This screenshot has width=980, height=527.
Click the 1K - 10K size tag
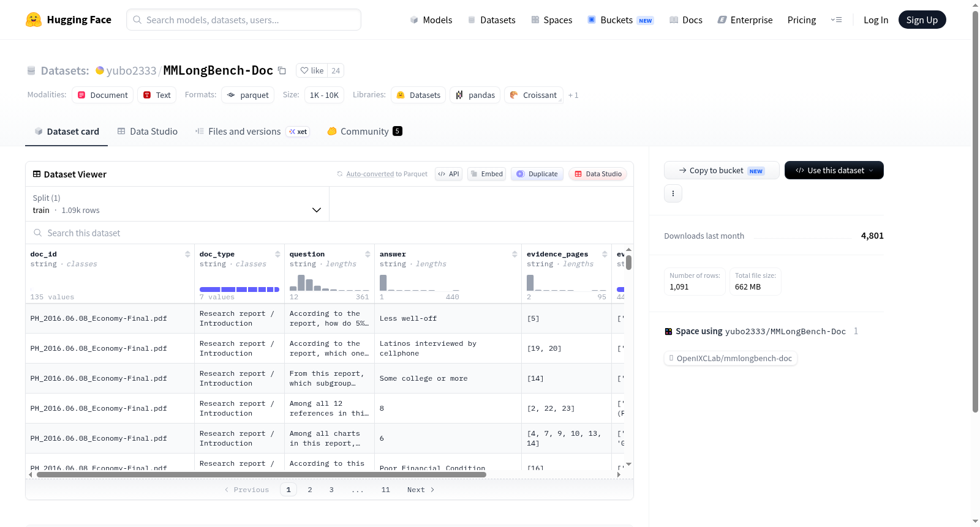click(324, 95)
